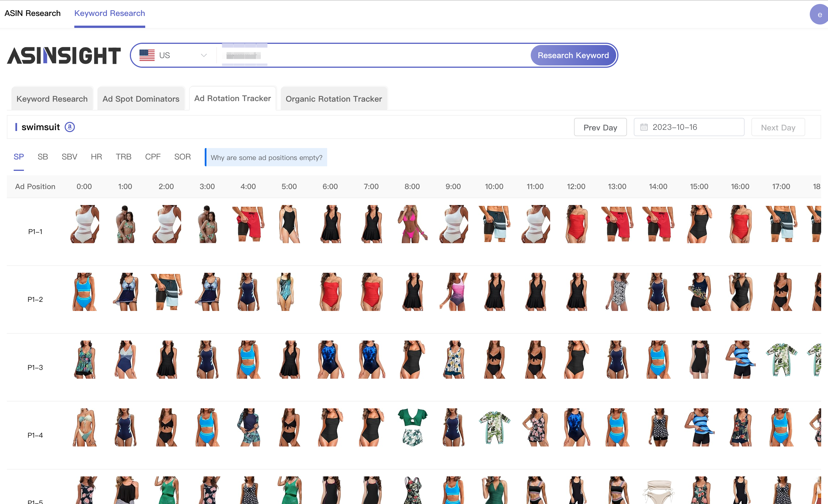
Task: Open the 2023-10-16 date picker
Action: 689,127
